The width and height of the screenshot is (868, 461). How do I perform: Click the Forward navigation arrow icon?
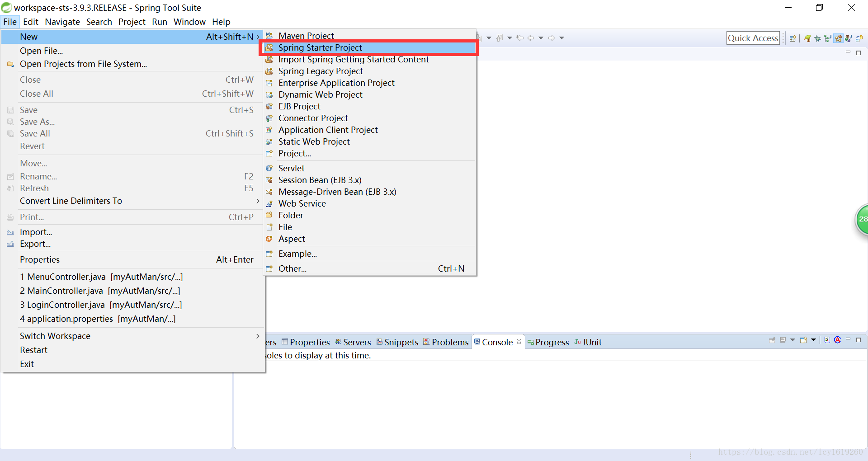(x=552, y=38)
